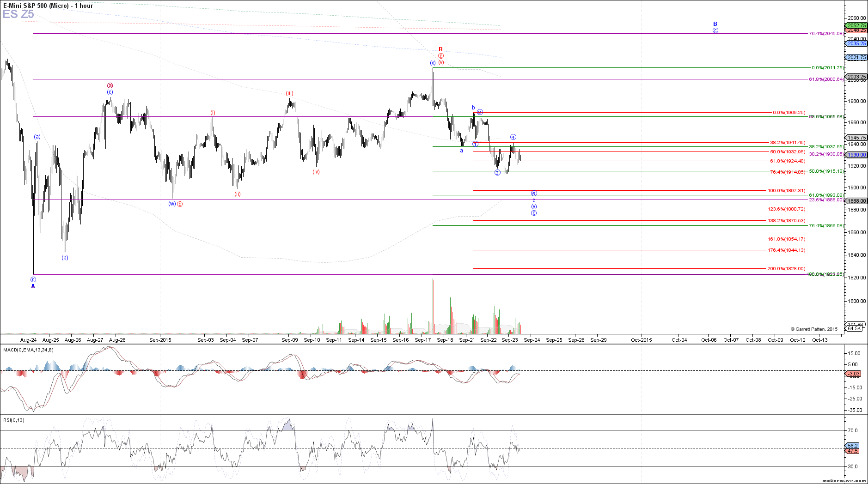The height and width of the screenshot is (484, 868).
Task: Select the circled 2 wave label
Action: [480, 112]
